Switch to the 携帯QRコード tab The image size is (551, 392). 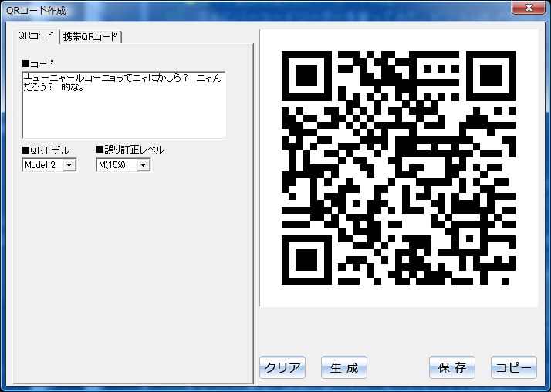pos(90,36)
